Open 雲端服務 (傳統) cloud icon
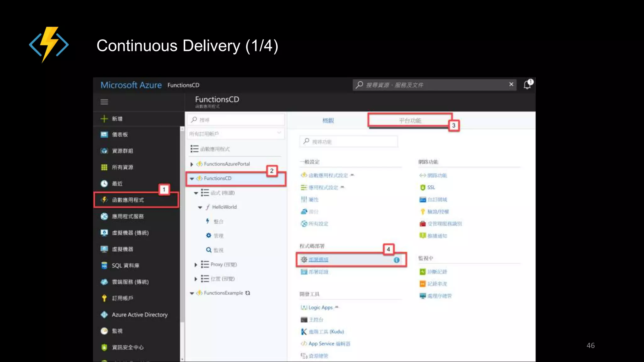 pos(104,282)
